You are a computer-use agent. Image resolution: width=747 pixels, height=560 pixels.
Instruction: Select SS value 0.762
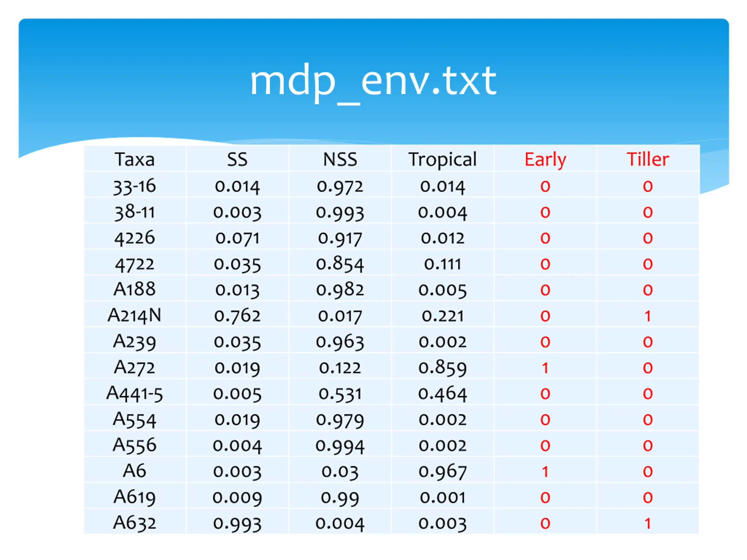tap(238, 316)
